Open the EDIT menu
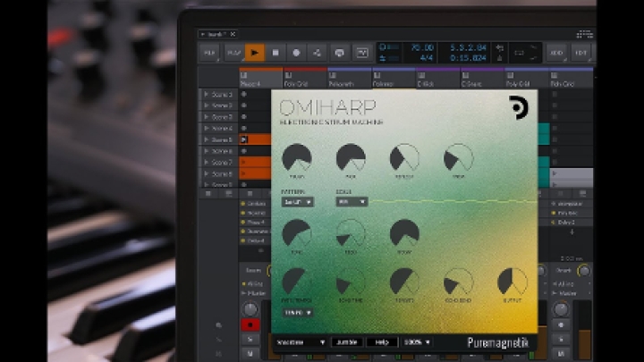Image resolution: width=644 pixels, height=362 pixels. [x=580, y=53]
